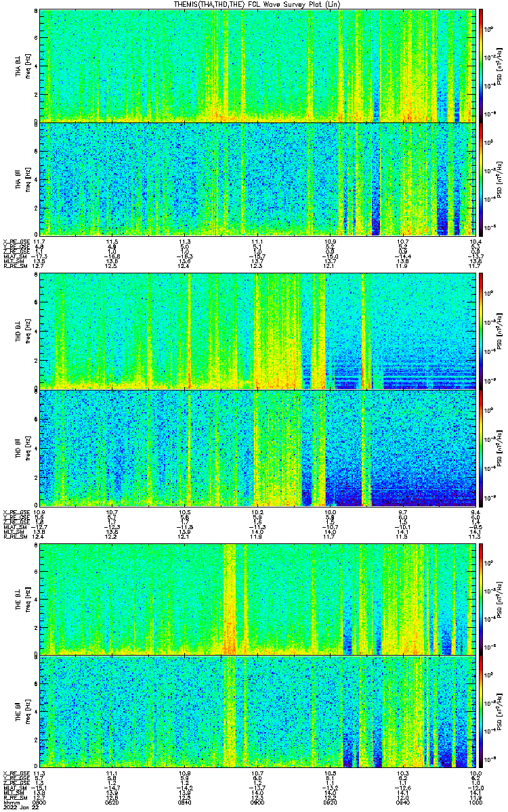
Task: Click X_RE_GSE row label below THA panels
Action: click(16, 242)
